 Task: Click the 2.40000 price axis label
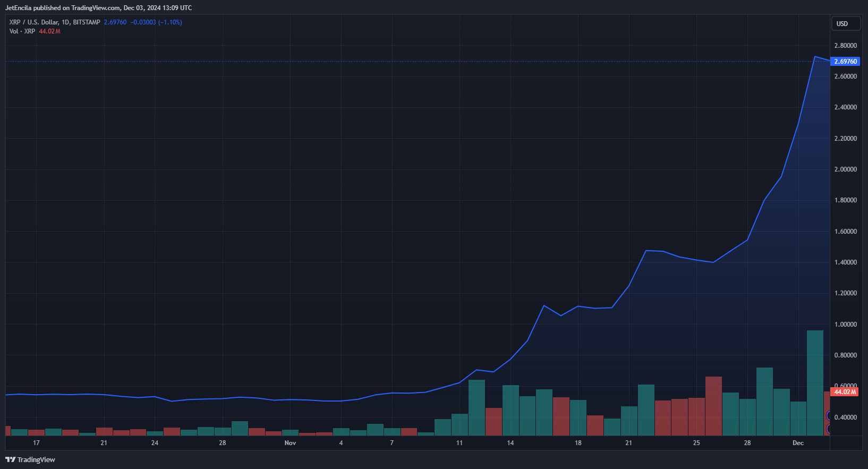coord(846,107)
